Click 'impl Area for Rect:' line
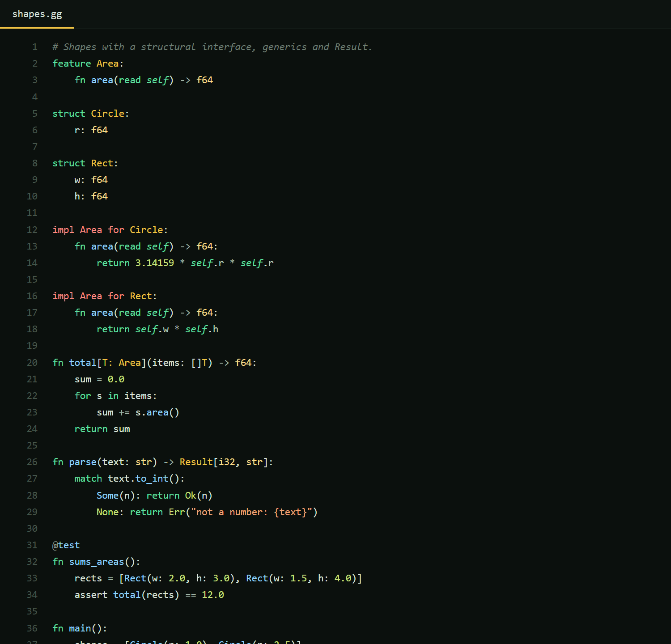671x644 pixels. click(105, 296)
